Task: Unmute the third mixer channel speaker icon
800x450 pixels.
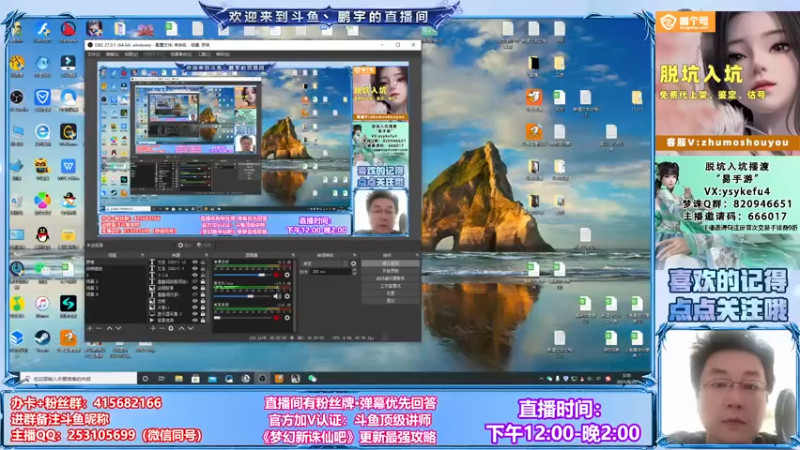Action: [277, 318]
